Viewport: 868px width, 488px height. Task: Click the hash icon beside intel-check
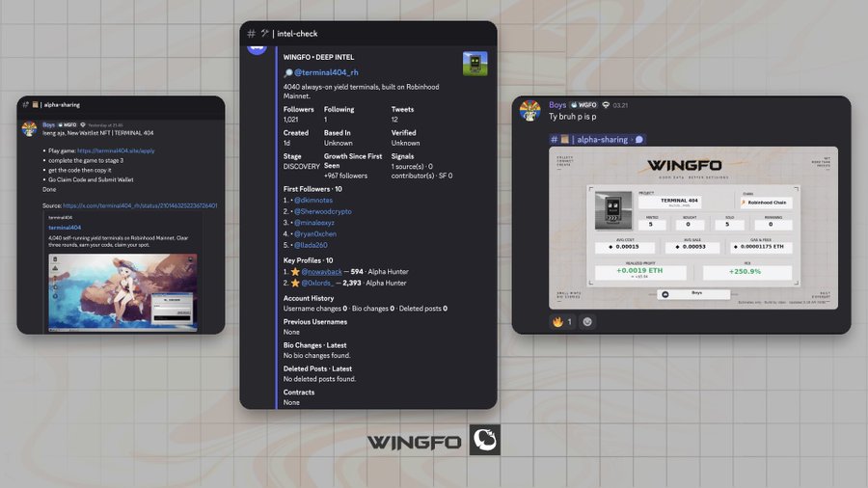click(251, 34)
